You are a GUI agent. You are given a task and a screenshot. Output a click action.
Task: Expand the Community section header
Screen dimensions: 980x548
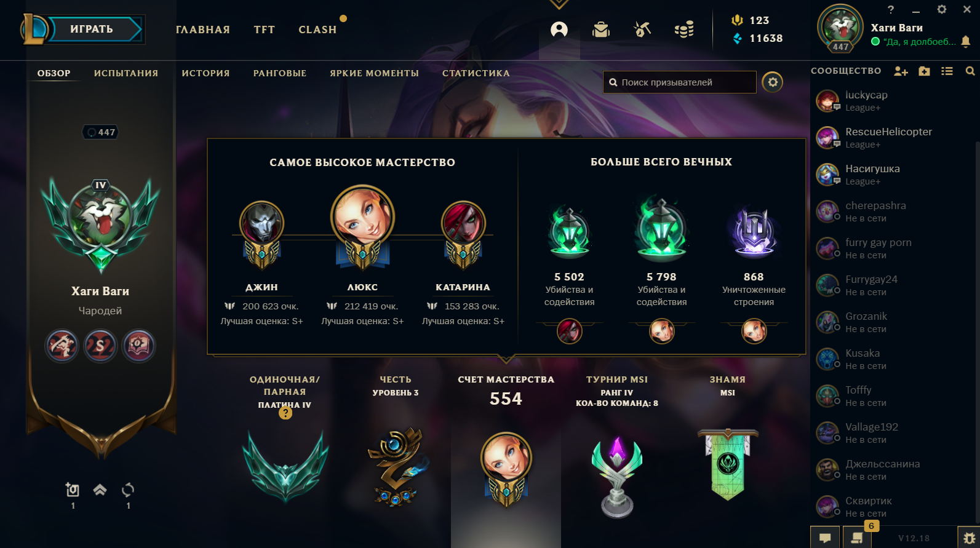[846, 71]
